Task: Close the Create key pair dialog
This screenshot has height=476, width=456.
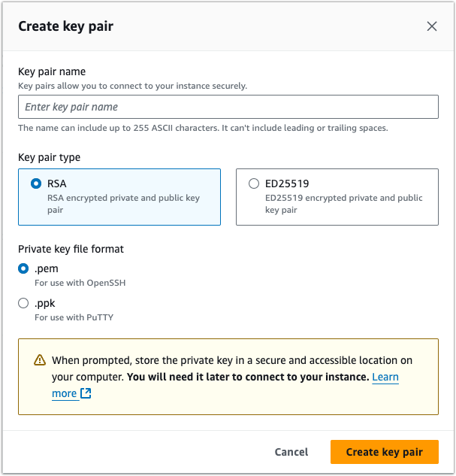Action: click(x=432, y=26)
